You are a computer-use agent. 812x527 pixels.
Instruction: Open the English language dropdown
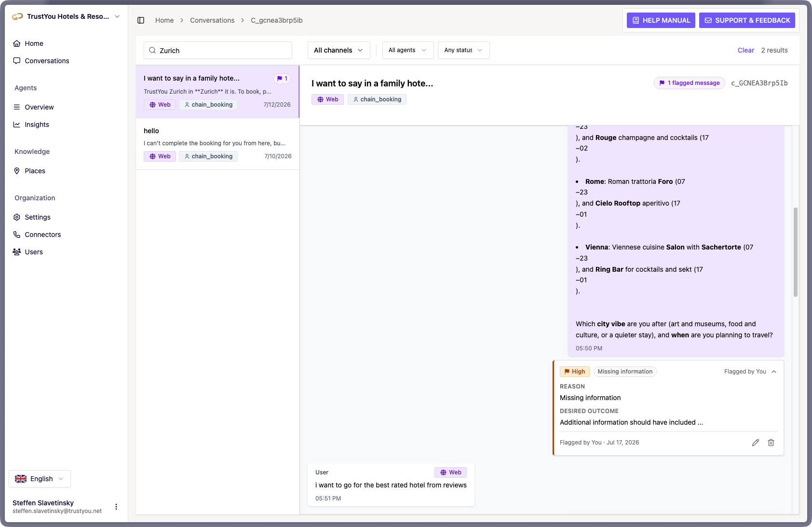coord(40,479)
